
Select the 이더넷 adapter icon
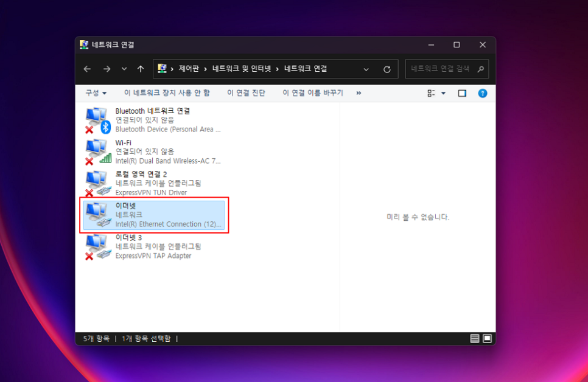click(98, 215)
